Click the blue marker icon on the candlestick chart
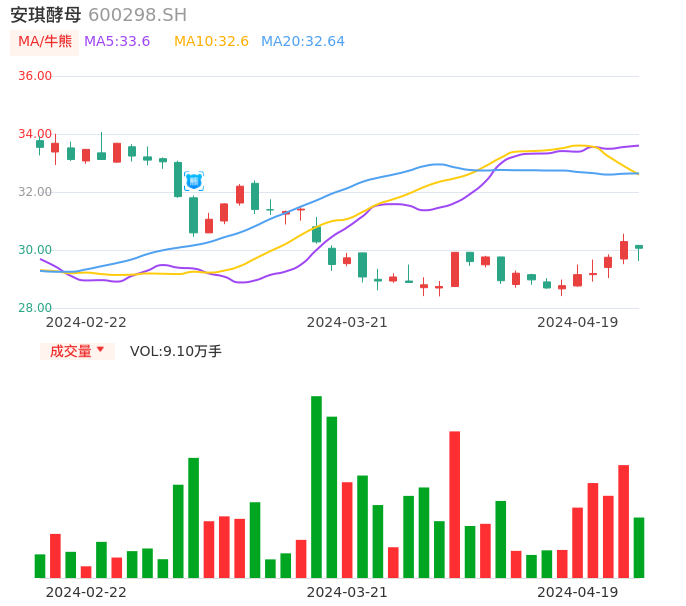The image size is (686, 606). point(193,181)
